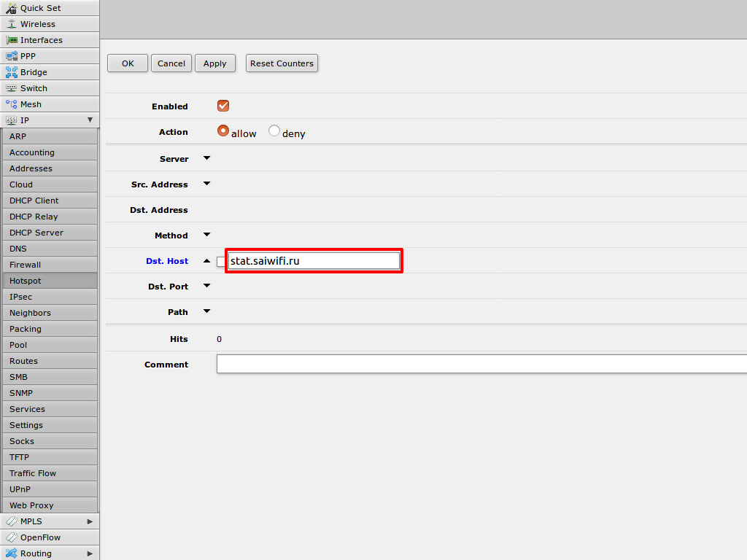Click the Reset Counters button
Viewport: 747px width, 560px height.
pyautogui.click(x=282, y=63)
